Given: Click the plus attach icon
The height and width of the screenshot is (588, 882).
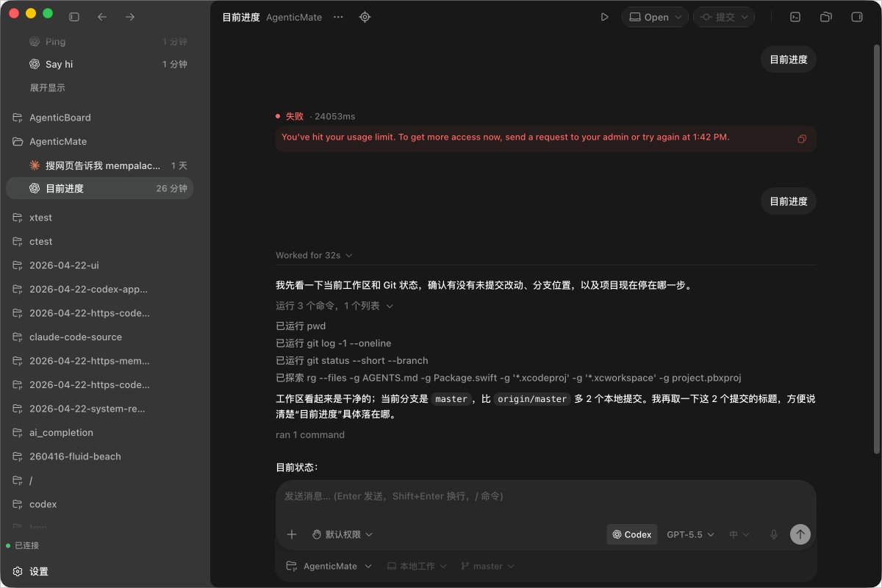Looking at the screenshot, I should [292, 534].
